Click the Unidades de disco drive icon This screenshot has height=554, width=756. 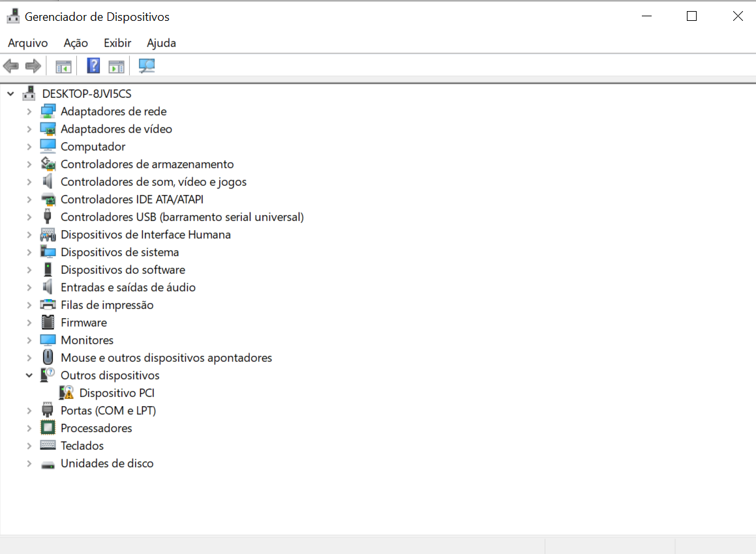(48, 465)
